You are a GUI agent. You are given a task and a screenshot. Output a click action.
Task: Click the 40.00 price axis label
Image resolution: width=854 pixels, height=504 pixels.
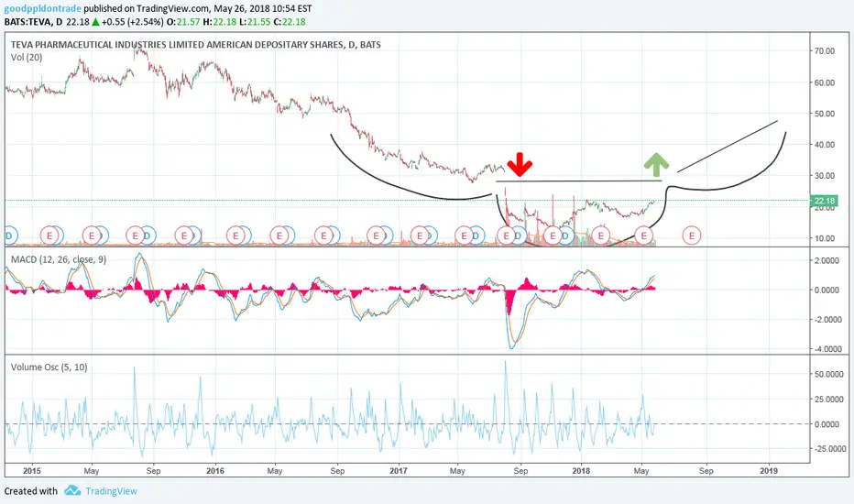[x=825, y=145]
